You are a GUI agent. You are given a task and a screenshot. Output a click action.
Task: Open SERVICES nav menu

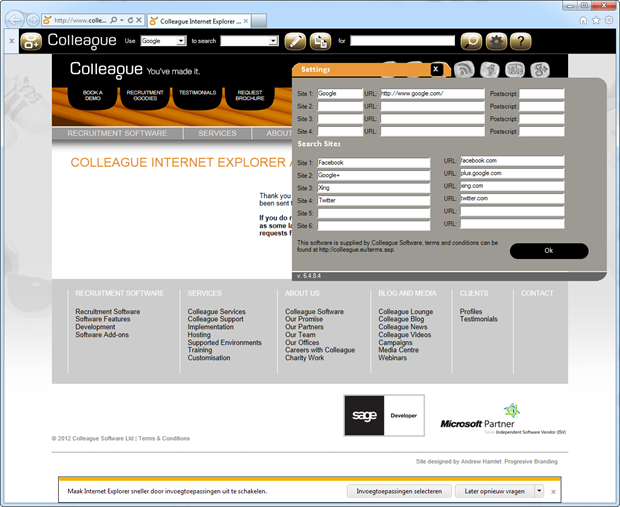217,133
